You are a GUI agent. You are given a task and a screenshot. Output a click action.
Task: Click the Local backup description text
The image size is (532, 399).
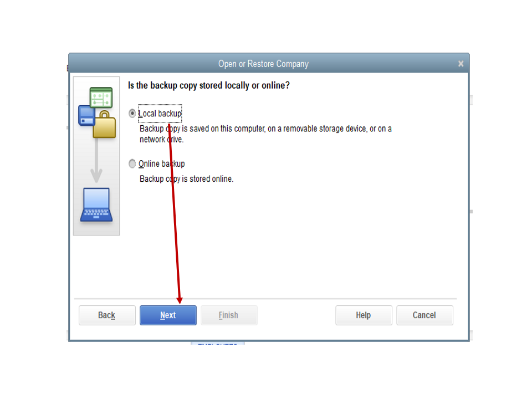click(x=265, y=134)
